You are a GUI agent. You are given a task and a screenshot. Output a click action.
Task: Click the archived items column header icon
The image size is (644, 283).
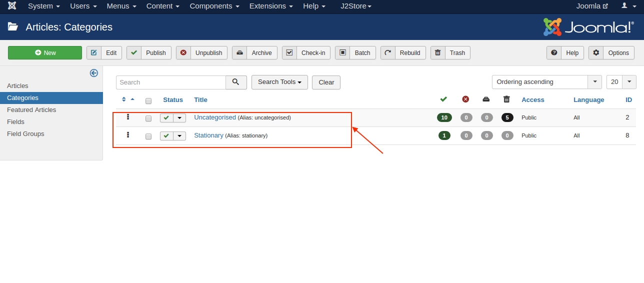[486, 99]
